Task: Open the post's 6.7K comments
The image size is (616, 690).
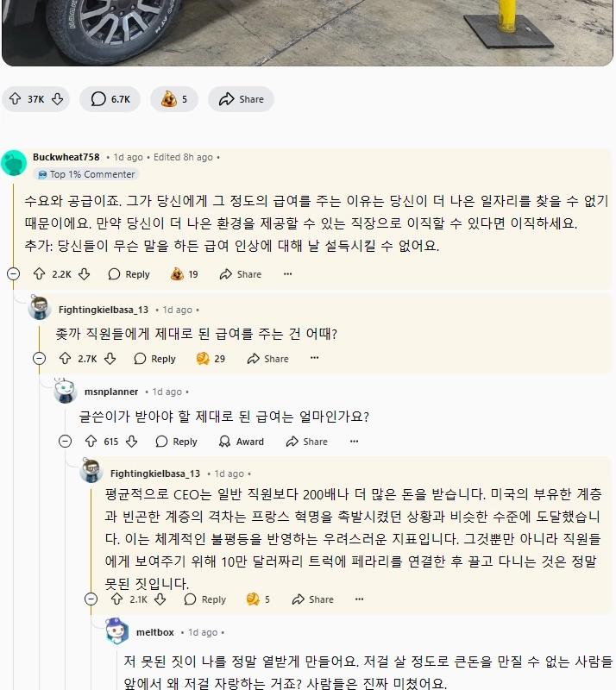Action: [110, 99]
